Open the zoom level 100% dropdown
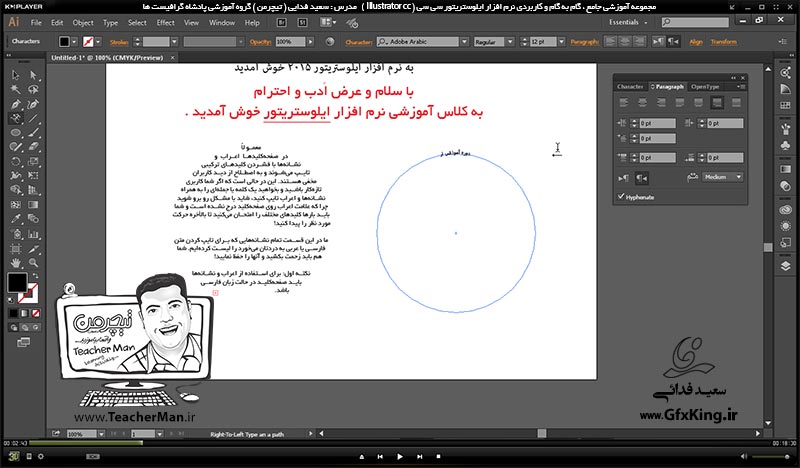Viewport: 800px width, 468px height. 102,434
